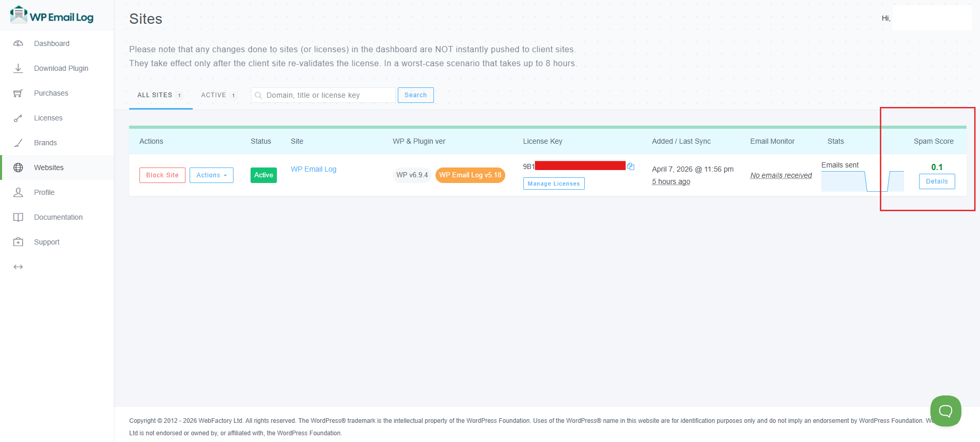
Task: Open the live chat bubble widget
Action: (945, 411)
